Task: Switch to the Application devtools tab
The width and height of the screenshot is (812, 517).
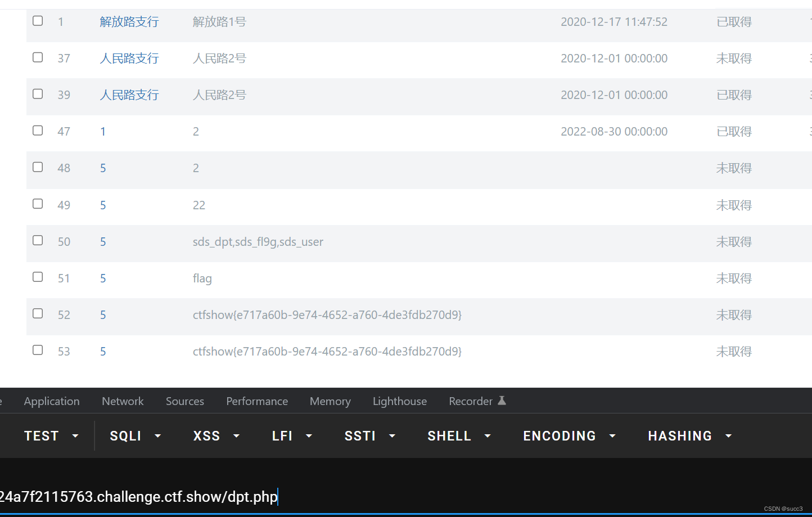Action: pos(52,401)
